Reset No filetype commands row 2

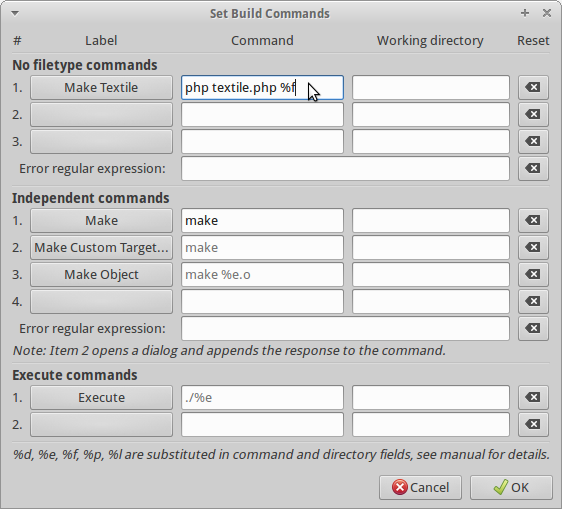533,114
